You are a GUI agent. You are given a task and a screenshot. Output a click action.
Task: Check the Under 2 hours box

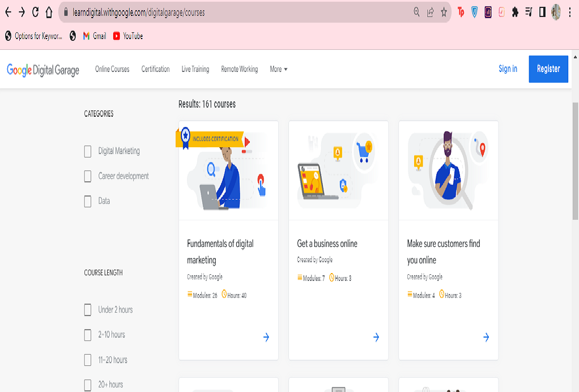tap(87, 310)
